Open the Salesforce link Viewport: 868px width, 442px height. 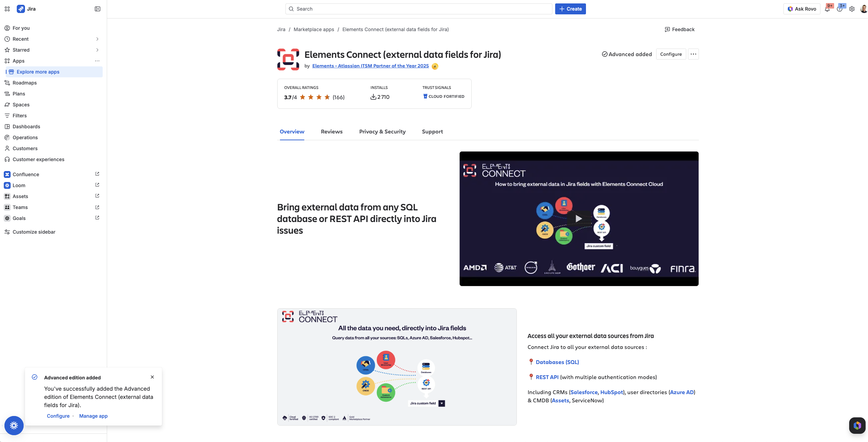click(584, 392)
